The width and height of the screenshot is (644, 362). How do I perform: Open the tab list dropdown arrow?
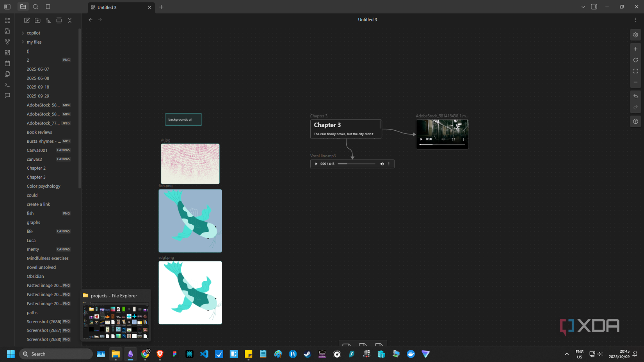click(x=583, y=7)
